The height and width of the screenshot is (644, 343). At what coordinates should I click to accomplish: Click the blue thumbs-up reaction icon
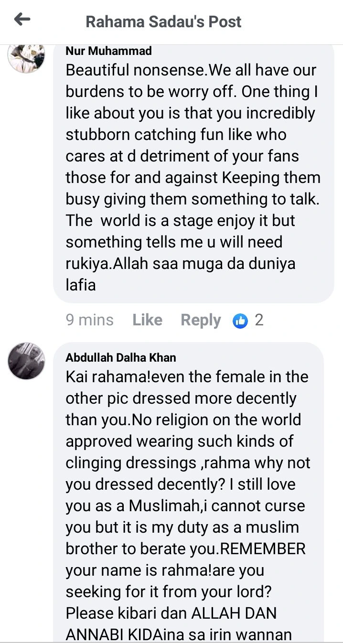click(240, 321)
